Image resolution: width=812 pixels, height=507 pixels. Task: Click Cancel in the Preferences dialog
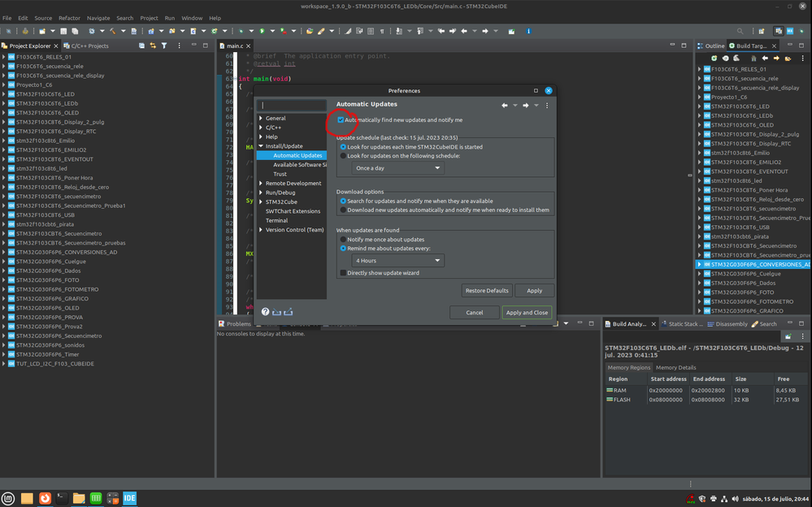(475, 312)
